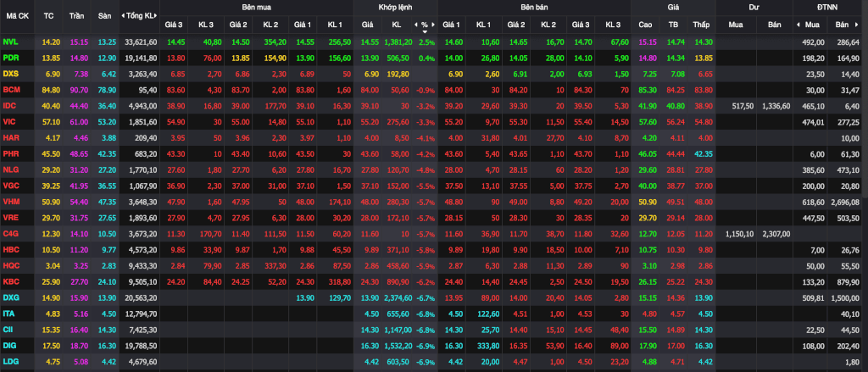Click the TB column header under Giá
The width and height of the screenshot is (868, 372).
(x=673, y=25)
